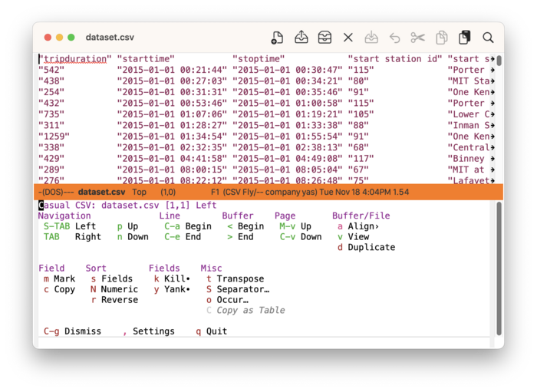Click the copy toolbar icon

441,38
